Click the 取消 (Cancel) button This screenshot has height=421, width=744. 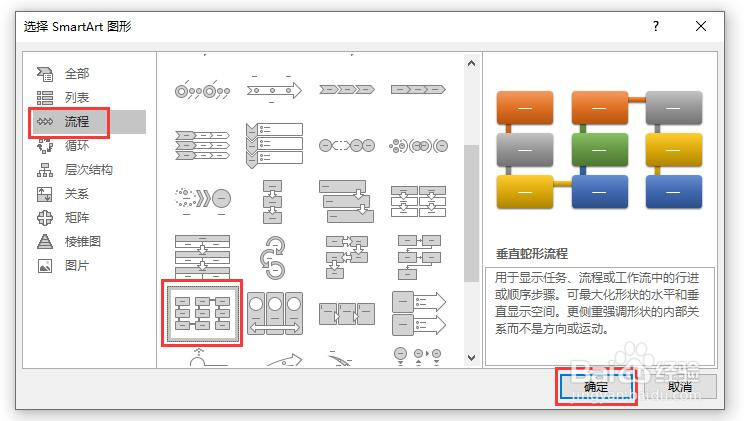pyautogui.click(x=680, y=386)
